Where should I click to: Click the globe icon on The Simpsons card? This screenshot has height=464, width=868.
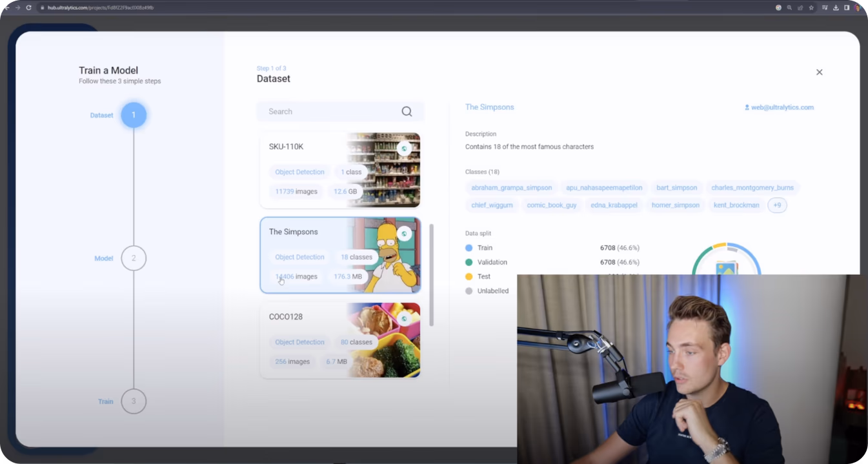(405, 233)
